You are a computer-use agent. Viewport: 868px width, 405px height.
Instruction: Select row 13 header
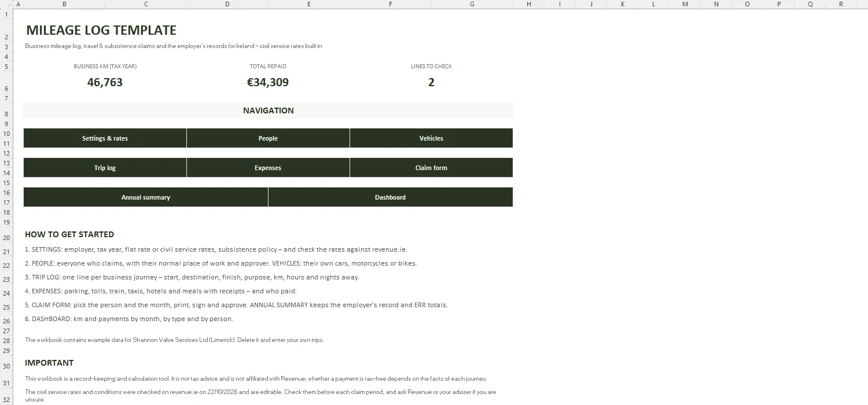point(6,163)
